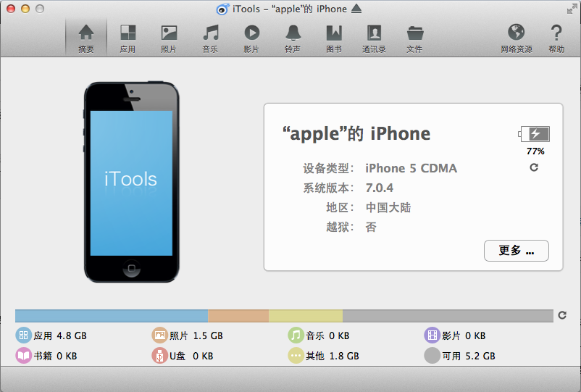
Task: Open the 摘要 summary tab
Action: [86, 38]
